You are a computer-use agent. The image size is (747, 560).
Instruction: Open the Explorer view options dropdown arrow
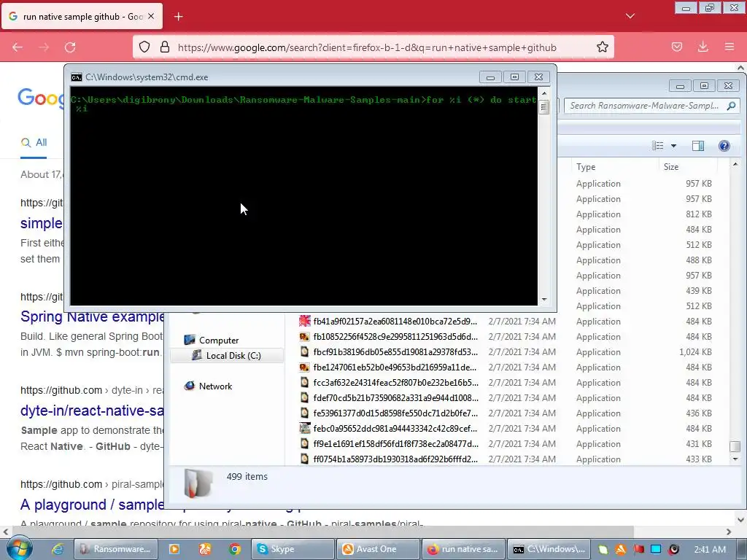(673, 146)
